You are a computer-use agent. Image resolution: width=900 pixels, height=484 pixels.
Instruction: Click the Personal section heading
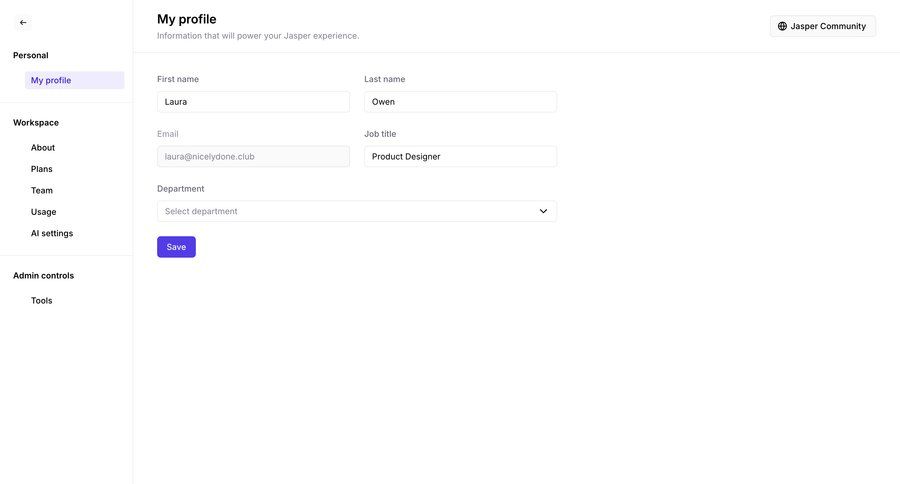tap(30, 55)
